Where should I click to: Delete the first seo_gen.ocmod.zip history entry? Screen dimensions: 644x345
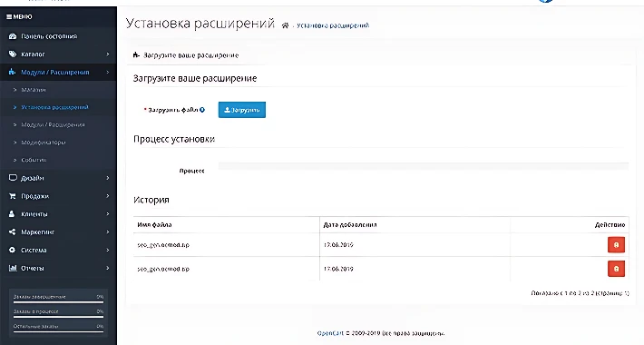tap(616, 244)
